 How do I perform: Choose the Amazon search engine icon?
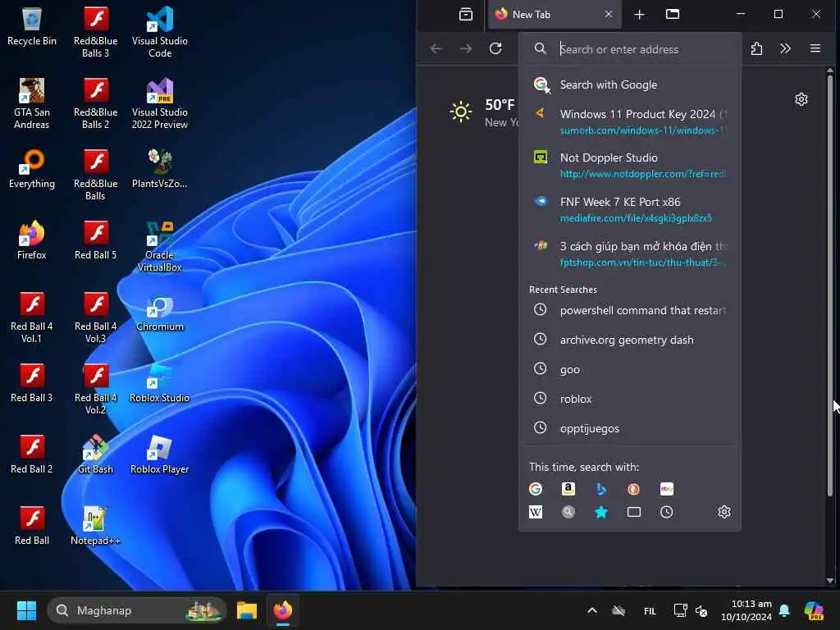click(x=568, y=489)
